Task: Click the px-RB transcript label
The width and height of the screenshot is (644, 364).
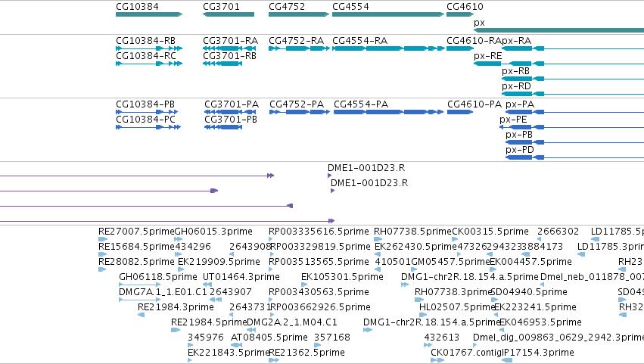Action: pyautogui.click(x=516, y=71)
